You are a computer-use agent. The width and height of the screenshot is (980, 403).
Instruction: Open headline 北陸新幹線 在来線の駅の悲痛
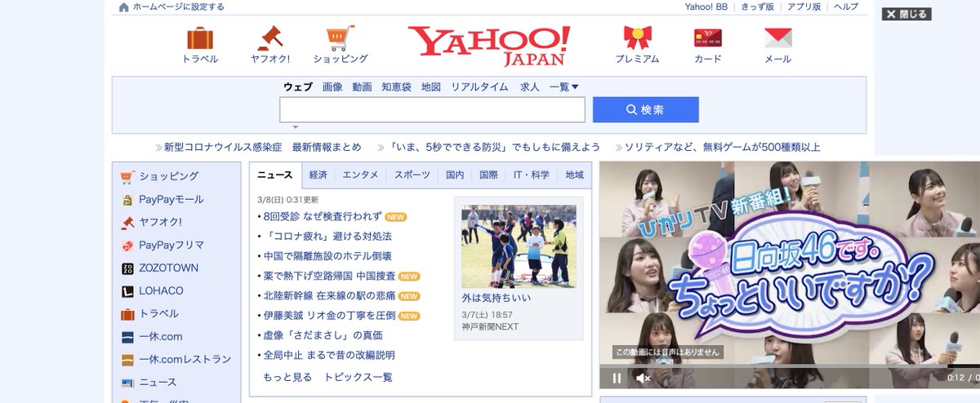(x=328, y=295)
